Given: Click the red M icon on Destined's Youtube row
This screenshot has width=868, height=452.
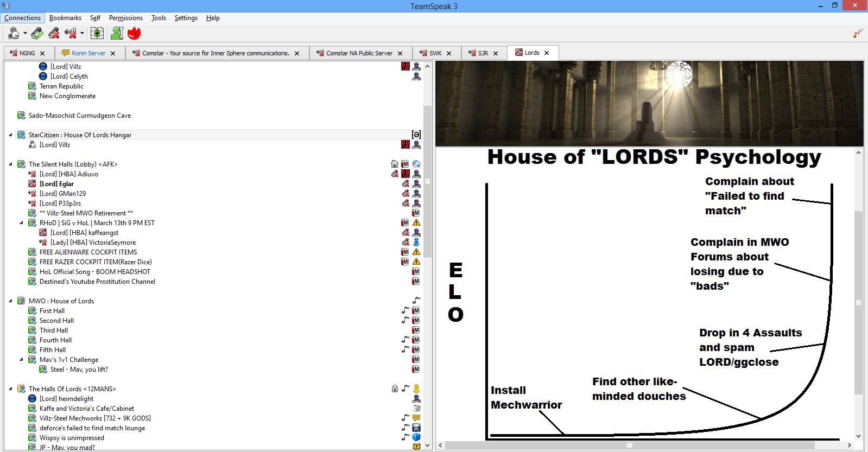Looking at the screenshot, I should pos(416,281).
